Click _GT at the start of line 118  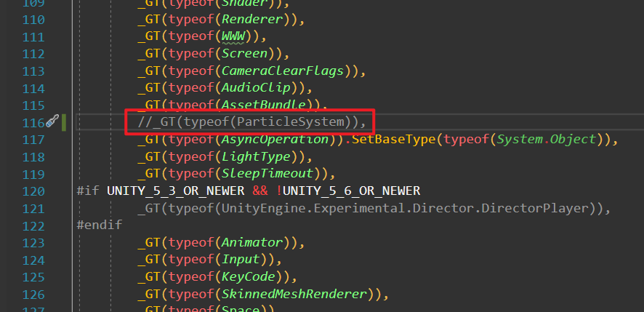tap(149, 156)
